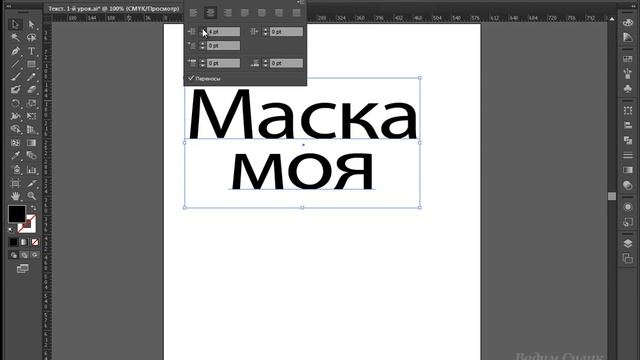This screenshot has height=360, width=640.
Task: Align paragraph text right
Action: [x=228, y=13]
